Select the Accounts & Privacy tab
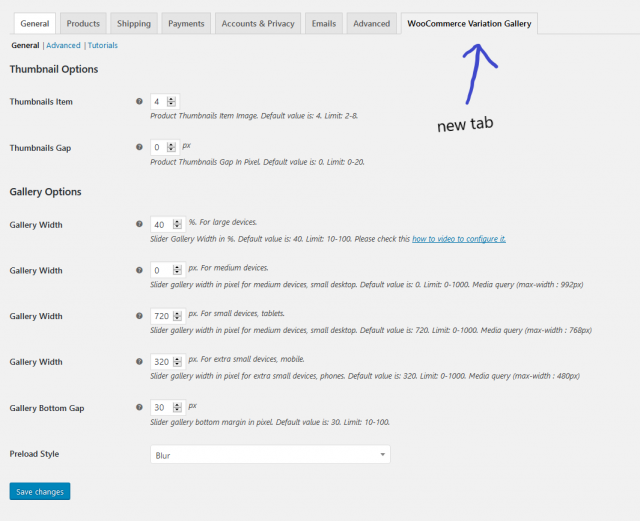 [x=258, y=23]
